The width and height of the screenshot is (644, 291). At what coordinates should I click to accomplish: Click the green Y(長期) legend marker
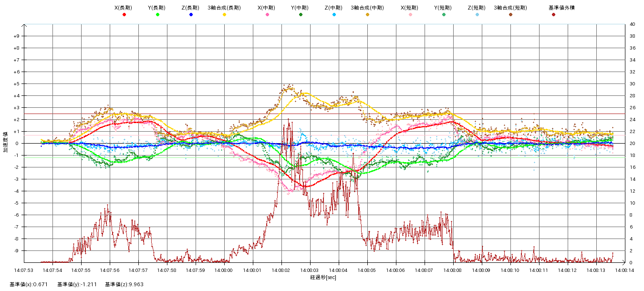[x=157, y=15]
